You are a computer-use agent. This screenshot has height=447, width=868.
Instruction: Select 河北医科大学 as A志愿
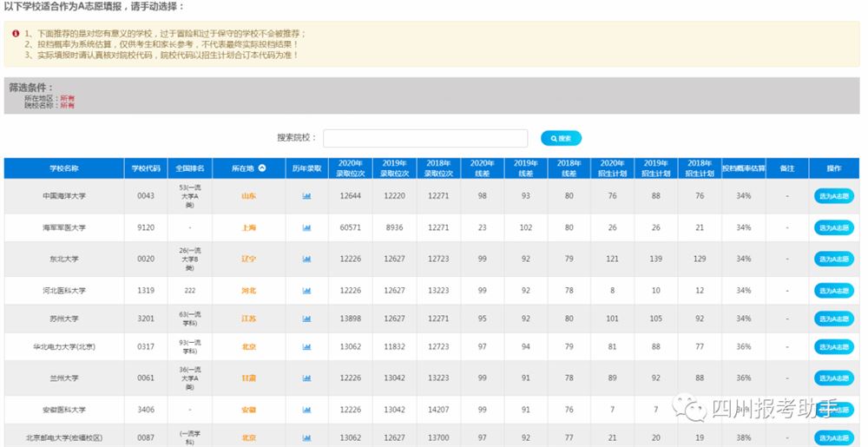pyautogui.click(x=833, y=291)
